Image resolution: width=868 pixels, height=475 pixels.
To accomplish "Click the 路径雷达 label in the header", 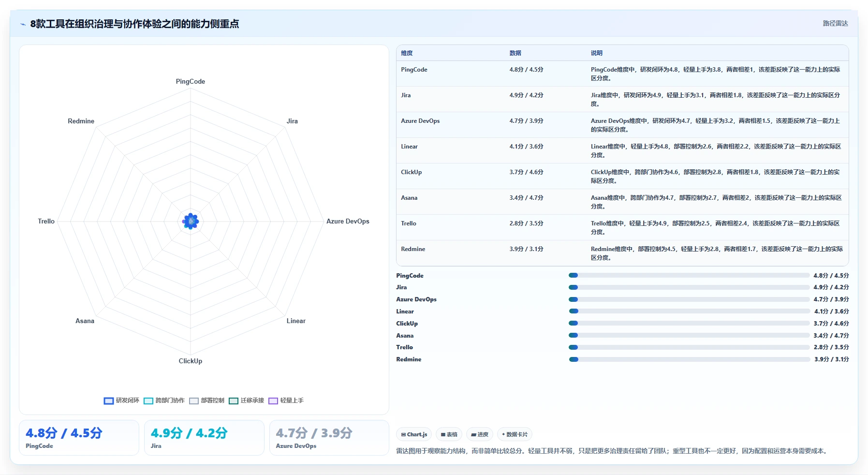I will click(x=835, y=23).
